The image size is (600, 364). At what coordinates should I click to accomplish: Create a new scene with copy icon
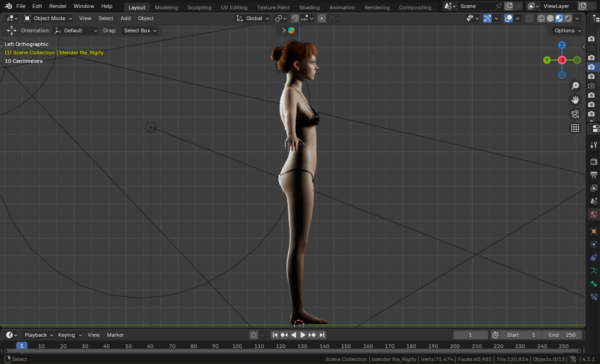(509, 6)
